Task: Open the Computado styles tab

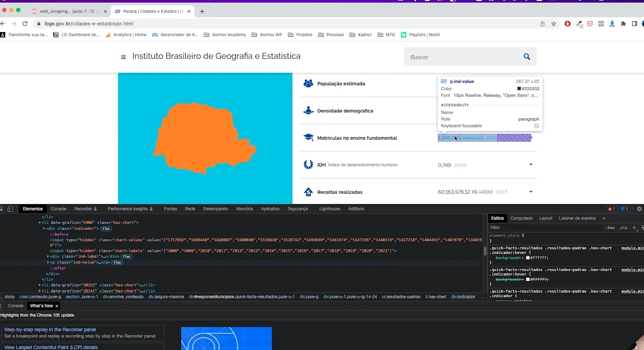Action: point(521,218)
